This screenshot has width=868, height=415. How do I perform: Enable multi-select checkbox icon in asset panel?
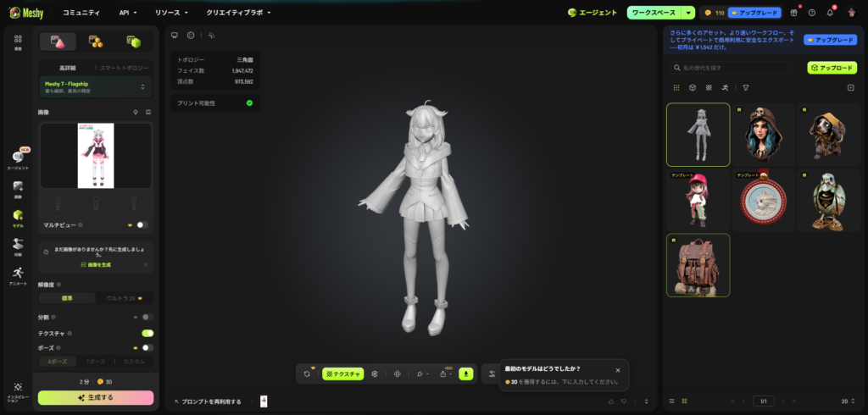point(851,87)
